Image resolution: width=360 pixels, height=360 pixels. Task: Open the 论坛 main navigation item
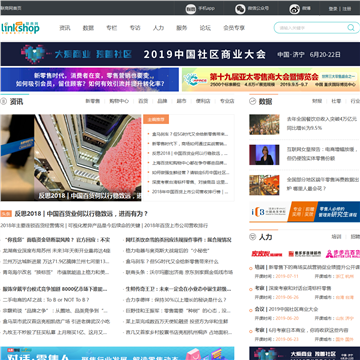[x=205, y=28]
